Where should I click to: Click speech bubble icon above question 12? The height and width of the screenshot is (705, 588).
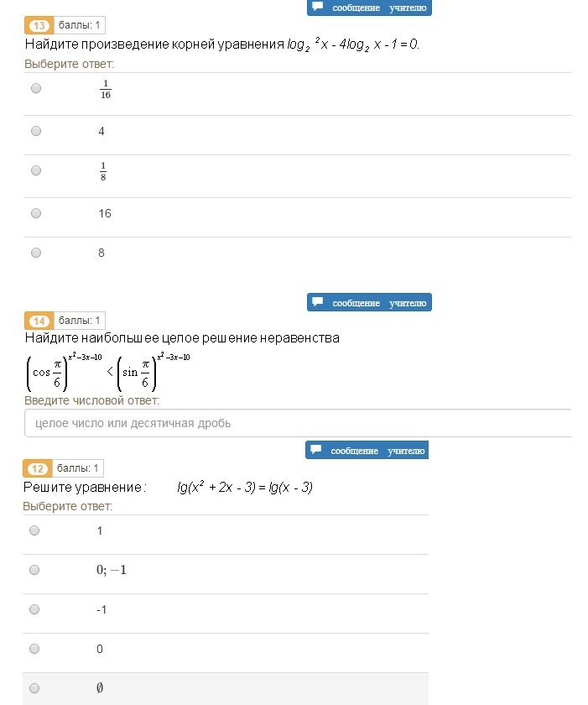point(315,450)
